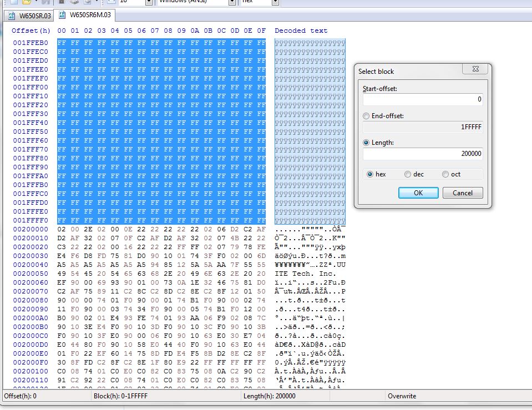
Task: Click offset row 00200000
Action: pyautogui.click(x=31, y=229)
